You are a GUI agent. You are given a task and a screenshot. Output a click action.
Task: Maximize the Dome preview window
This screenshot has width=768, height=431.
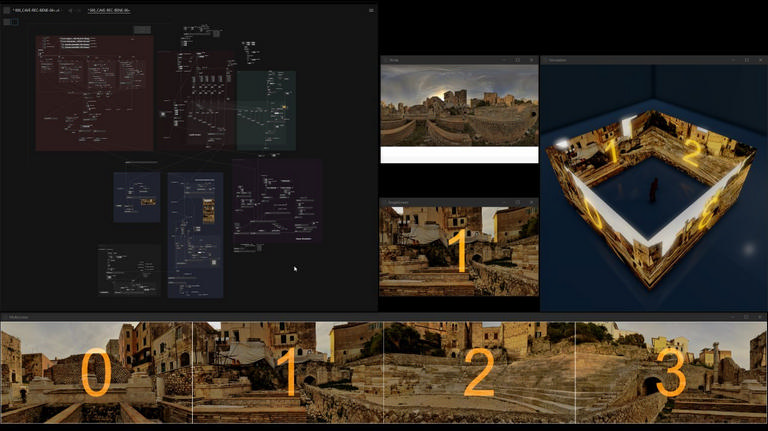pyautogui.click(x=518, y=60)
